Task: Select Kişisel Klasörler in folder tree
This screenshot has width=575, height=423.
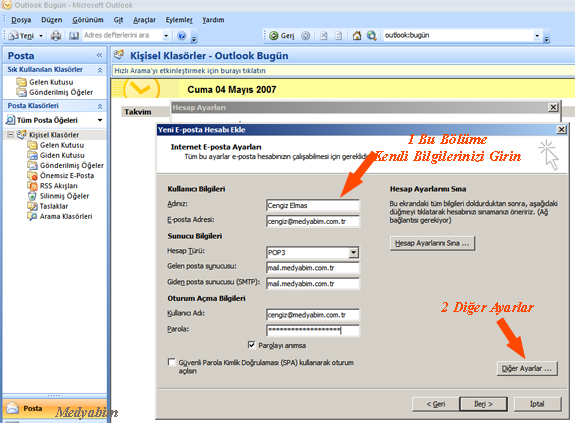Action: [54, 135]
